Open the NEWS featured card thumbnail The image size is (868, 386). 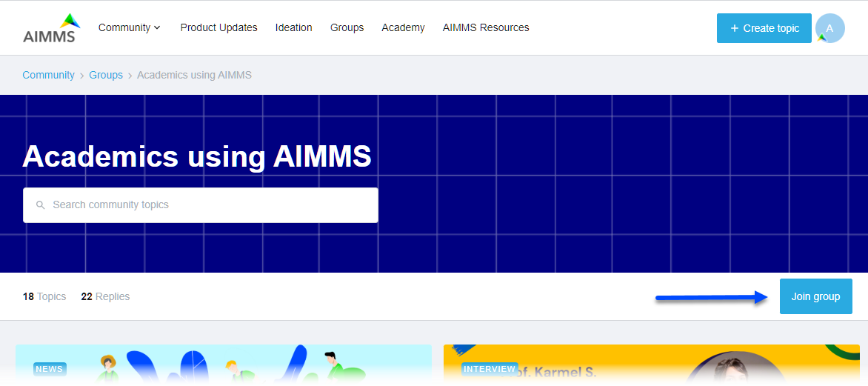pos(224,365)
